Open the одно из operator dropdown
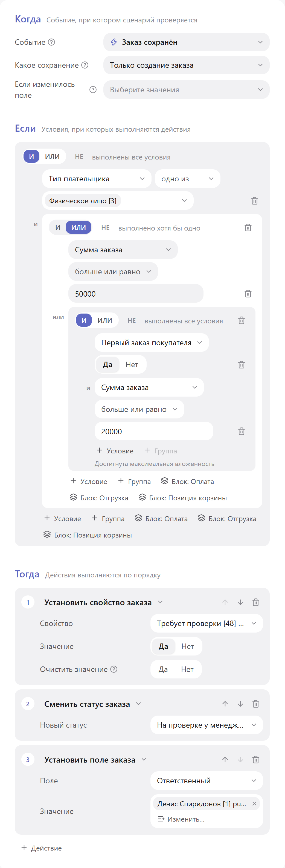This screenshot has height=868, width=285. pos(187,179)
